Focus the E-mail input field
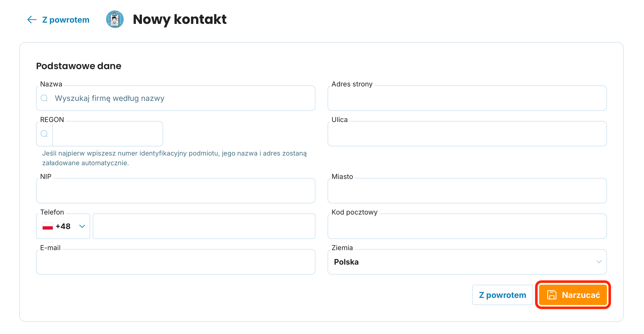This screenshot has width=644, height=334. [x=176, y=262]
